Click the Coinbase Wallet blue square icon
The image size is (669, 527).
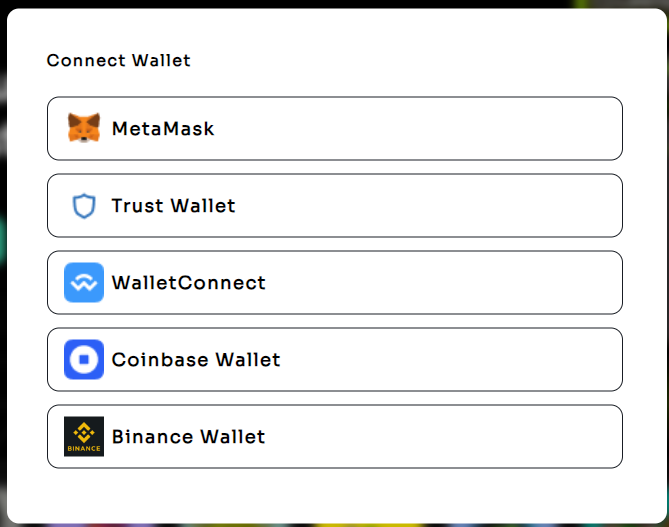click(84, 360)
